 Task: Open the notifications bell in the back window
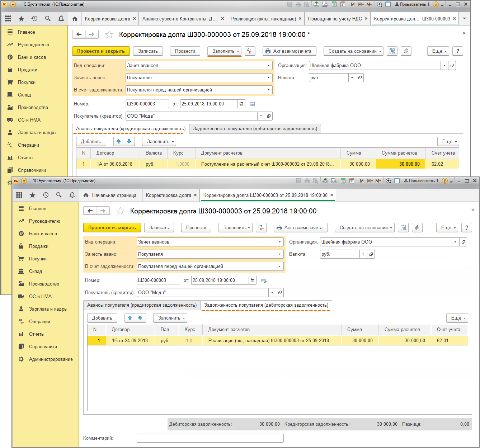pos(61,19)
